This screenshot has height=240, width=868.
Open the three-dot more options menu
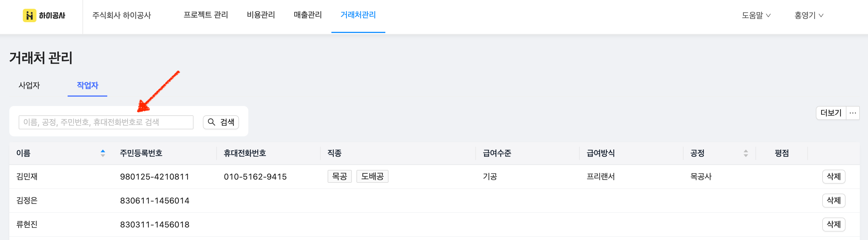point(853,113)
